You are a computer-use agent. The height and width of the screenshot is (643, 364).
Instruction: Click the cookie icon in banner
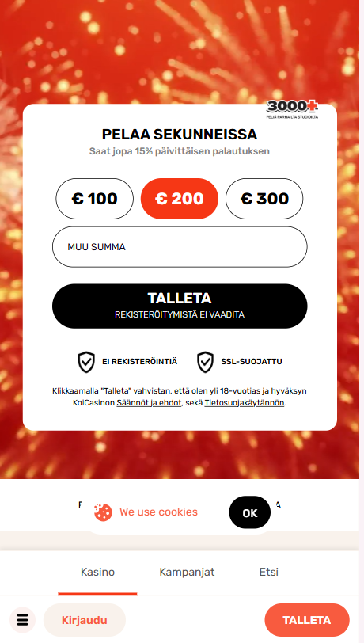pos(103,512)
